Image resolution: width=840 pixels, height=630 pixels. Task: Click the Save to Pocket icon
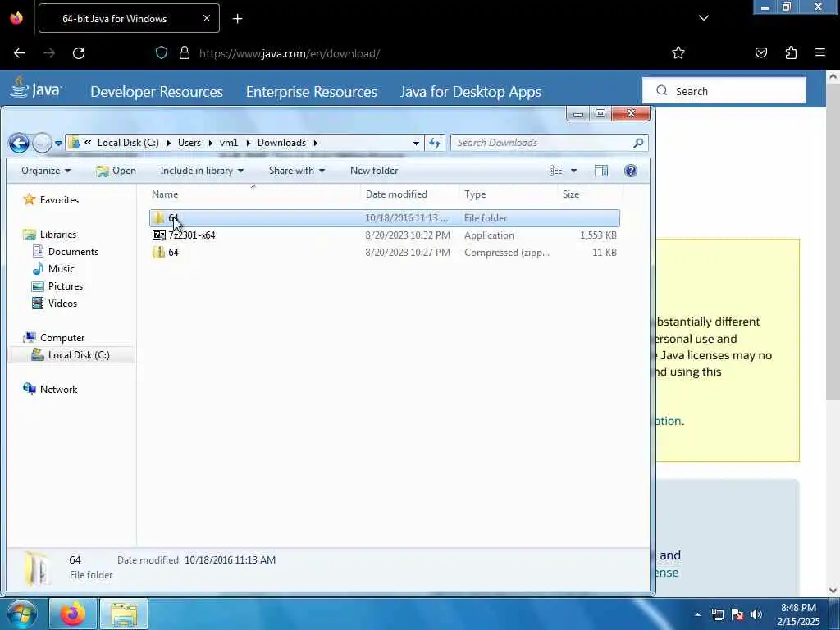(x=760, y=53)
